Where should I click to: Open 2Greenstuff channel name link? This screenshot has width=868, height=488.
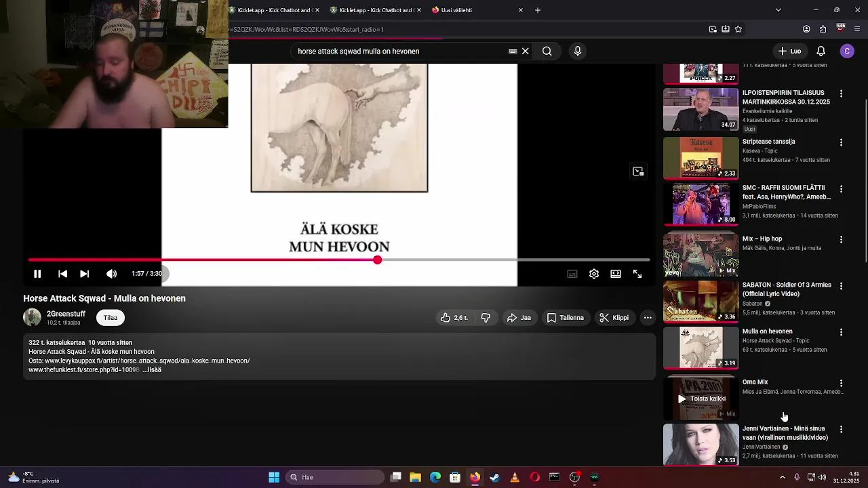[x=66, y=314]
